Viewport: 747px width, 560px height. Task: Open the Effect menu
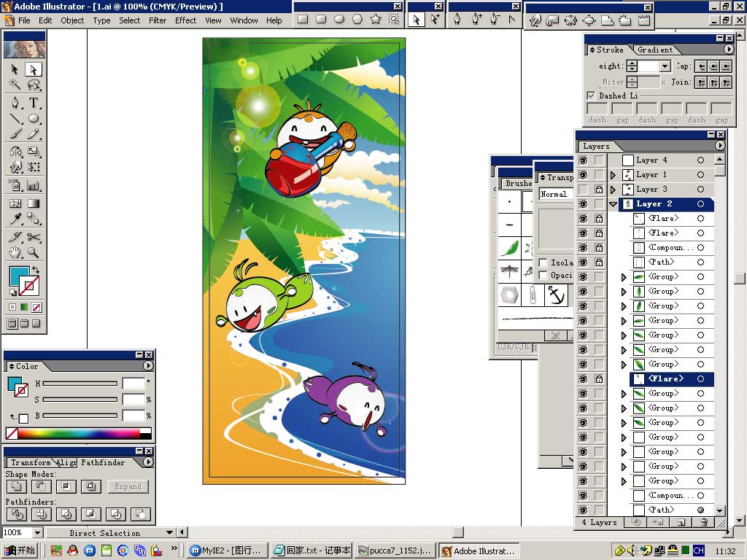click(x=186, y=20)
